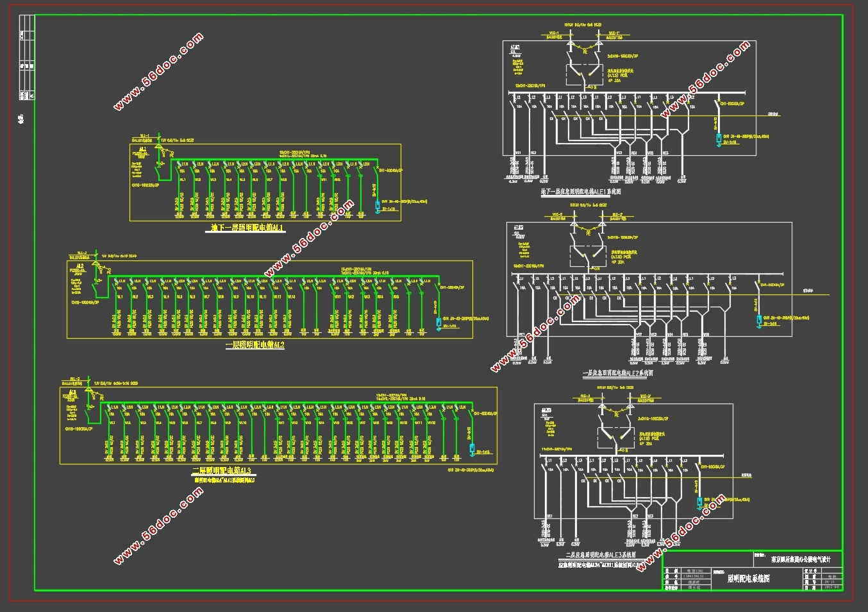Click the AL2 panel label inside second box

tap(79, 266)
